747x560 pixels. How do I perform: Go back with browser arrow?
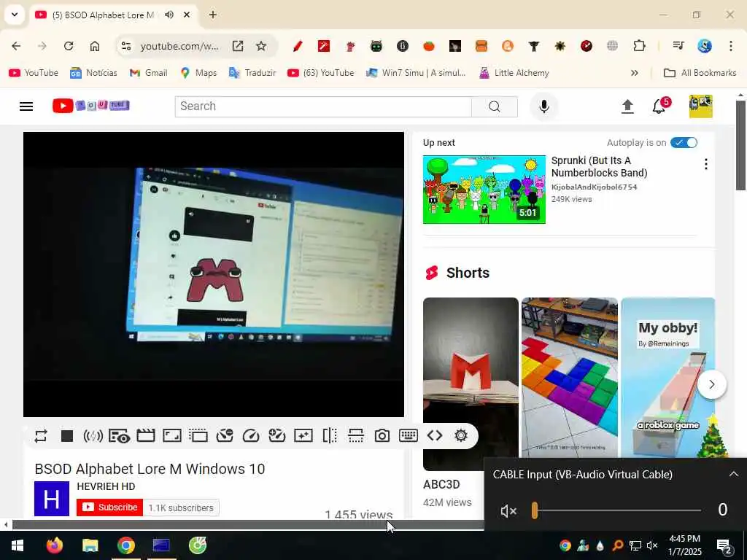16,46
